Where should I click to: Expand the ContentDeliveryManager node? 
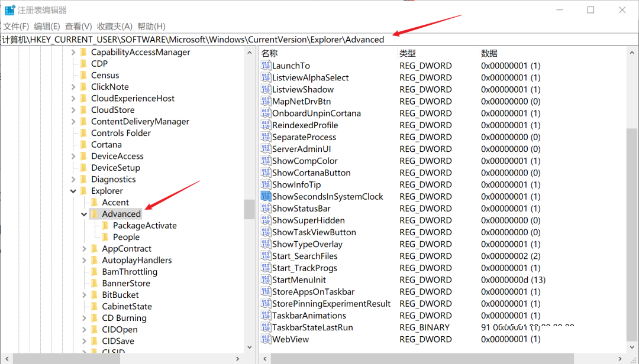tap(73, 121)
